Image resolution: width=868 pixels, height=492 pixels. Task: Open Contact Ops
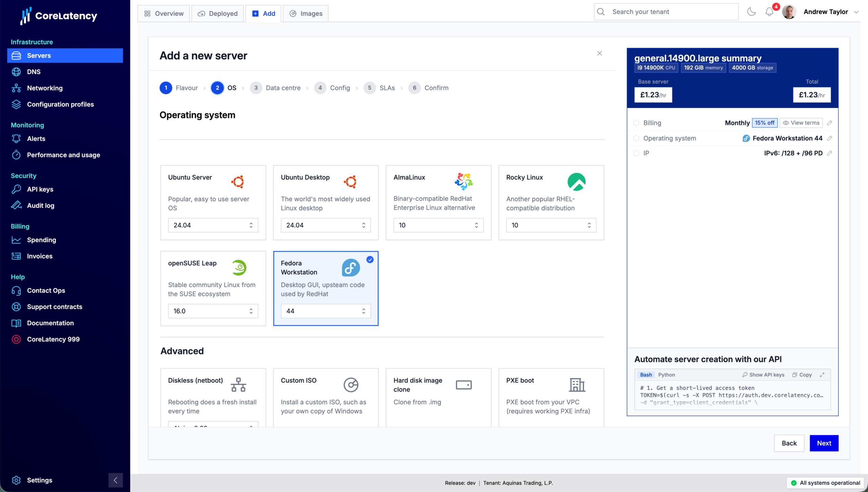pyautogui.click(x=65, y=290)
